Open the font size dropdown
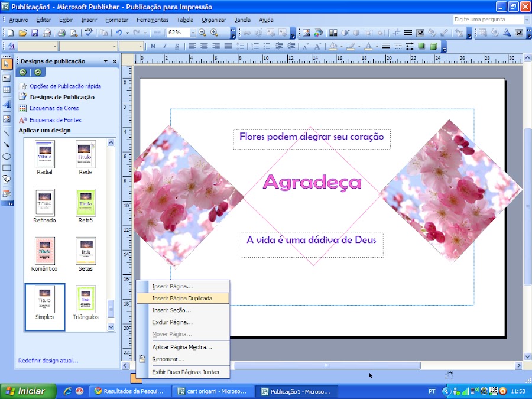The image size is (532, 399). coord(140,46)
